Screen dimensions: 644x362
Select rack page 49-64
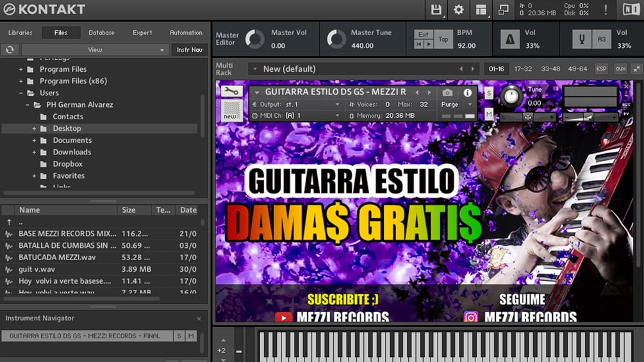[577, 69]
